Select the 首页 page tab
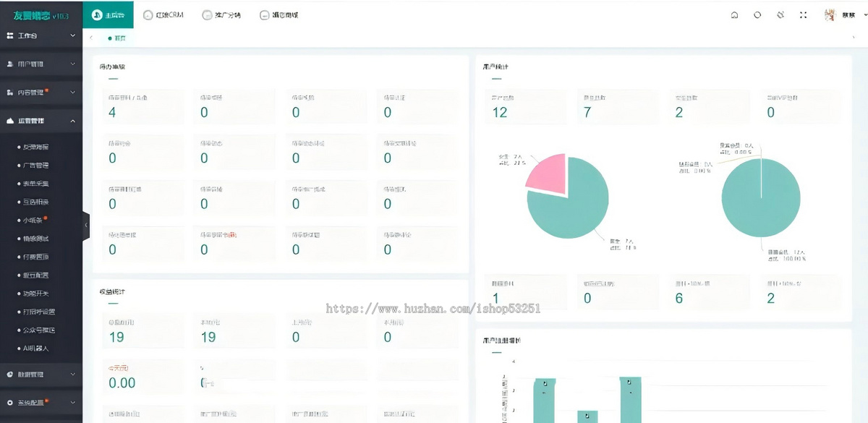The height and width of the screenshot is (423, 868). [116, 38]
